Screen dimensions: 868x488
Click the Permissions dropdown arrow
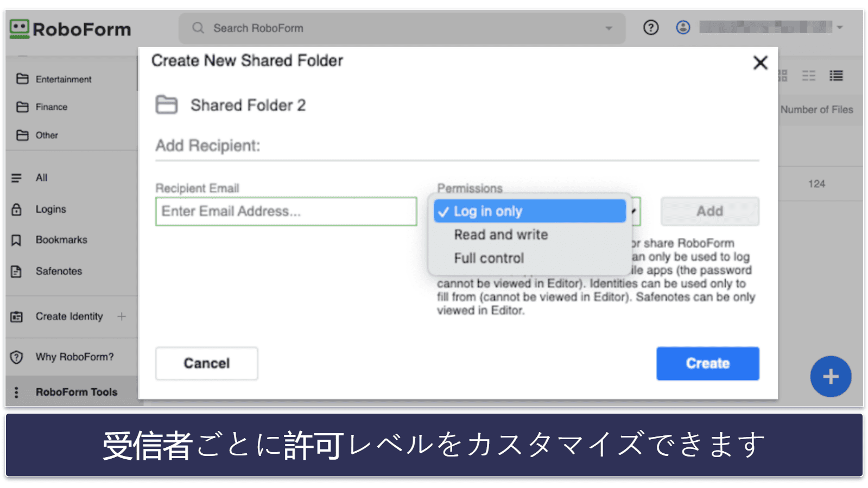tap(634, 211)
